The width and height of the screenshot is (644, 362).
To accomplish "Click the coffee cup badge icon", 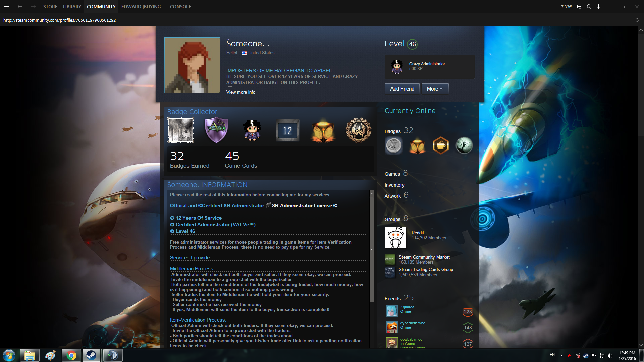I will (441, 145).
